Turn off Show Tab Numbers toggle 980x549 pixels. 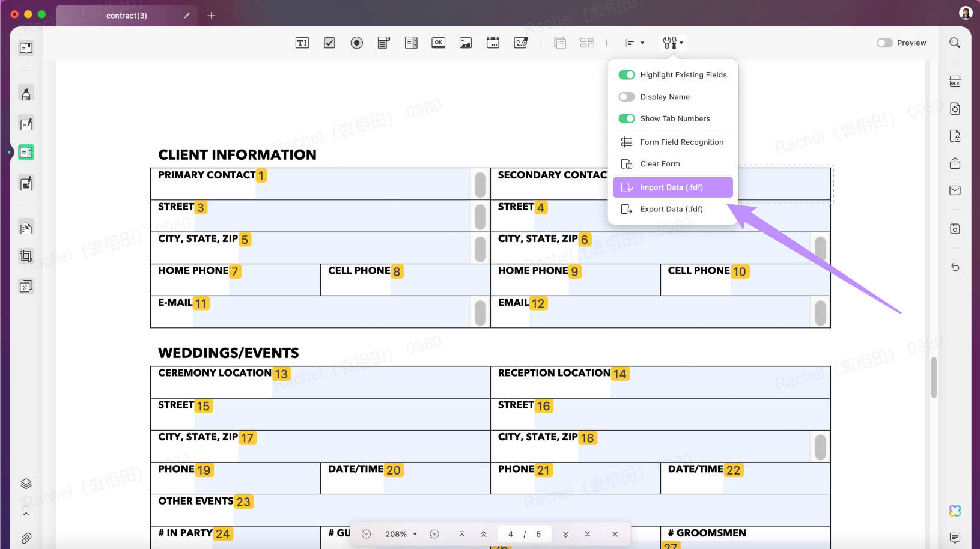click(627, 118)
